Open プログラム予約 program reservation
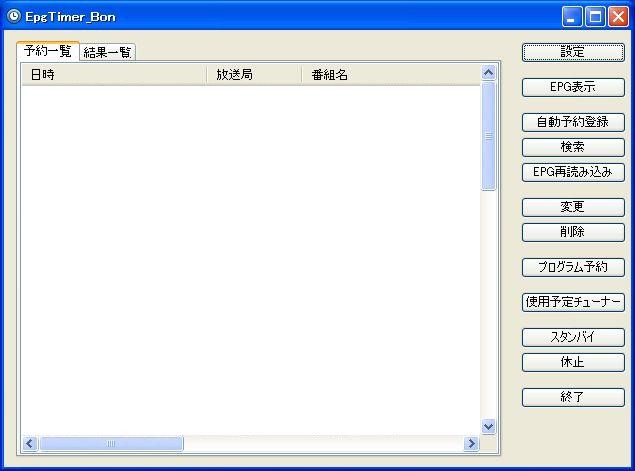Viewport: 635px width, 471px height. click(573, 267)
